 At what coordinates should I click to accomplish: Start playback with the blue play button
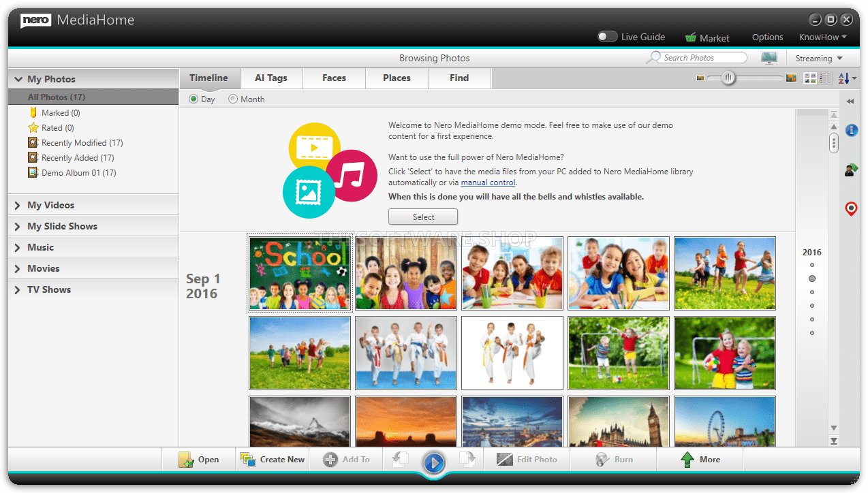tap(434, 463)
